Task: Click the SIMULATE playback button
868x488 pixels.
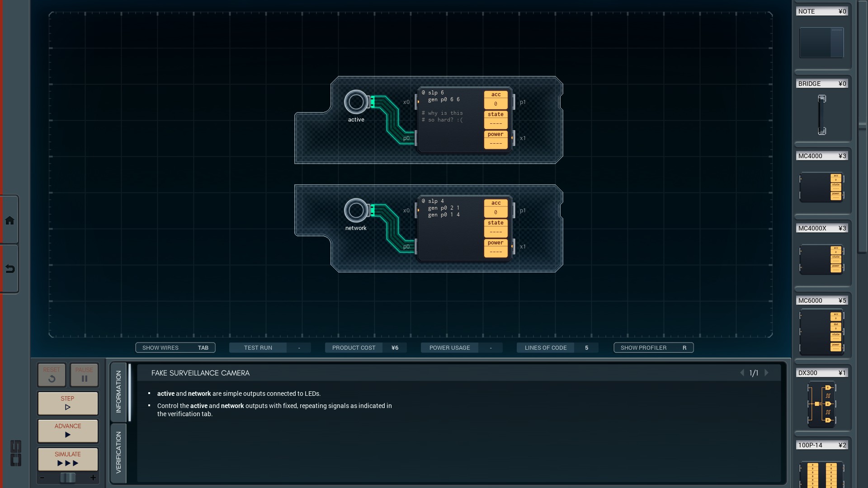Action: point(67,459)
